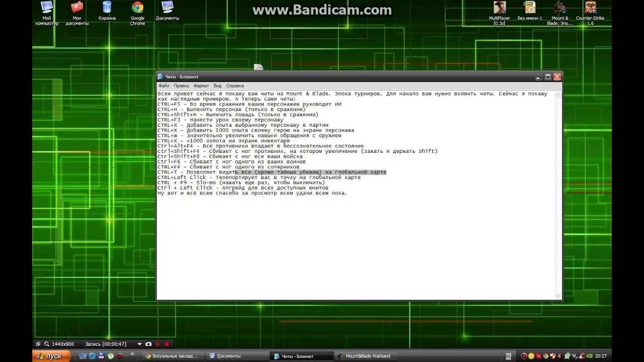Pause recording with first red Bandicam button

click(x=157, y=344)
